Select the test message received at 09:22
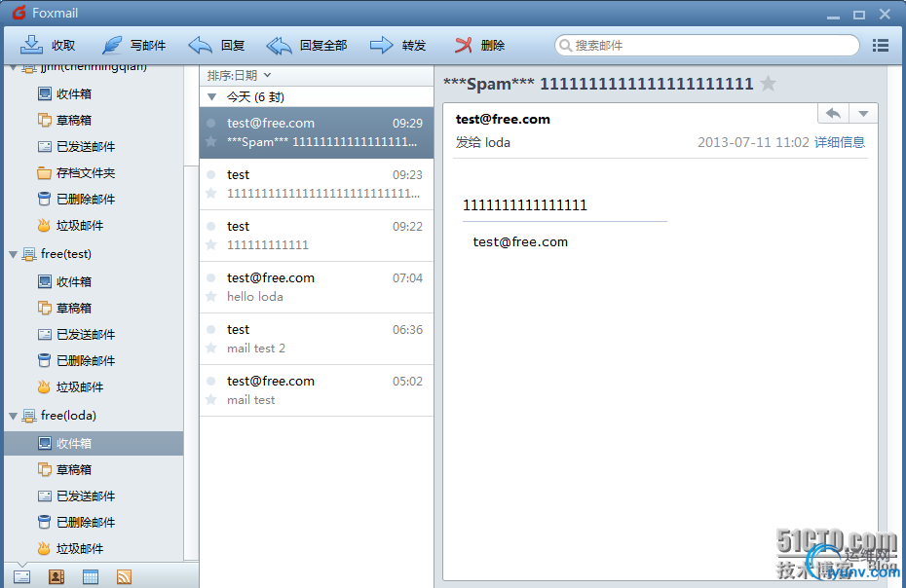The image size is (906, 588). 317,236
